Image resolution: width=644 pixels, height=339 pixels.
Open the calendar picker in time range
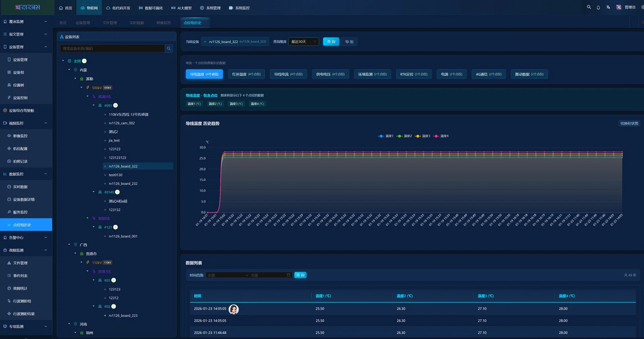[288, 275]
